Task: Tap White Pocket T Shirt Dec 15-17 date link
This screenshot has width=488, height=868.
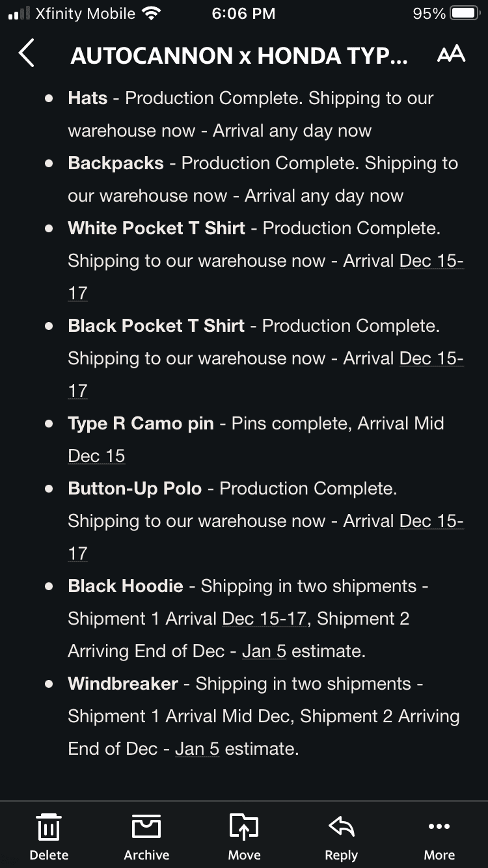Action: point(431,261)
